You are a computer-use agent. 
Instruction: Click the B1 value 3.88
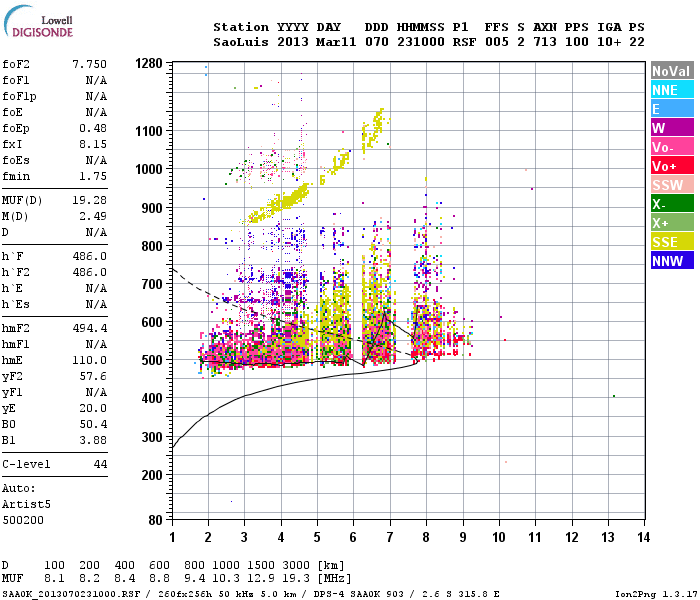tap(93, 440)
